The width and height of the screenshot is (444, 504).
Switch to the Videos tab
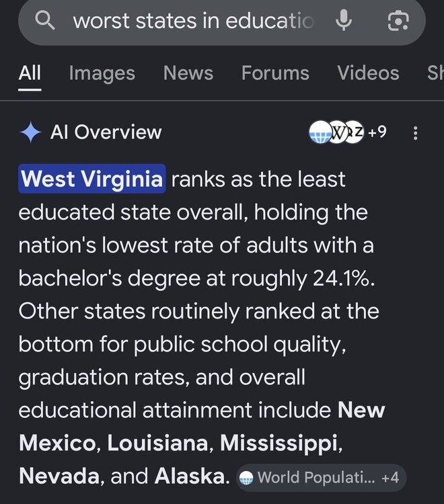(x=368, y=73)
